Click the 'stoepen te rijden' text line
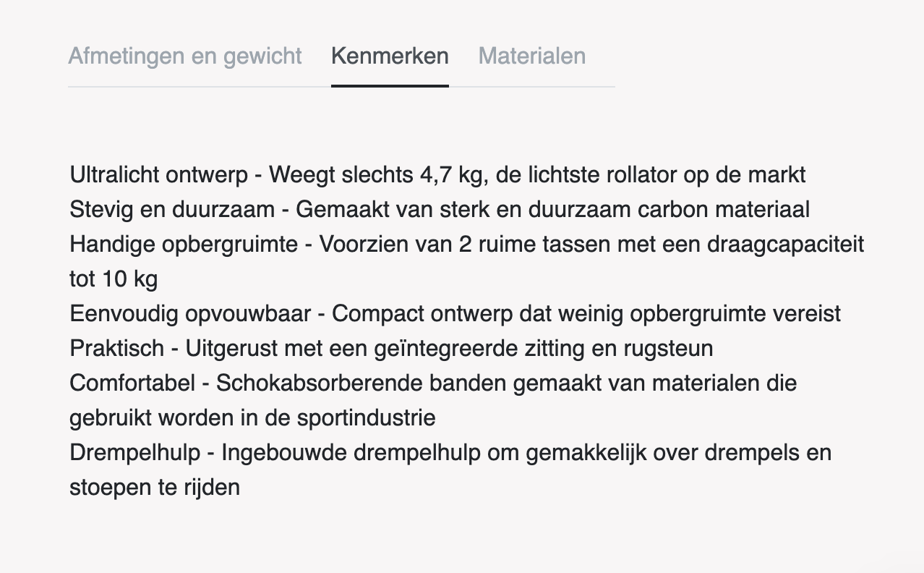This screenshot has width=924, height=573. (155, 487)
